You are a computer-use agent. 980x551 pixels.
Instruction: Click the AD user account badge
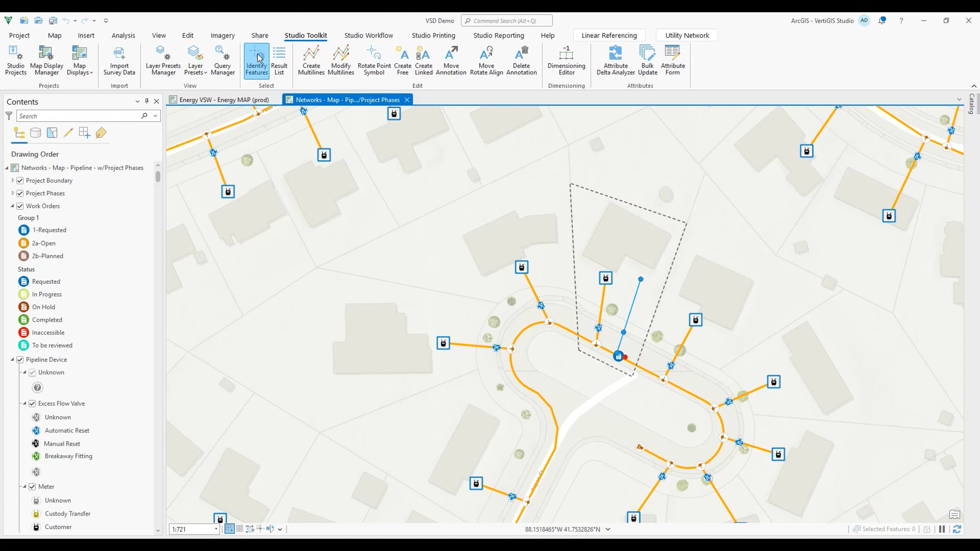(x=864, y=20)
